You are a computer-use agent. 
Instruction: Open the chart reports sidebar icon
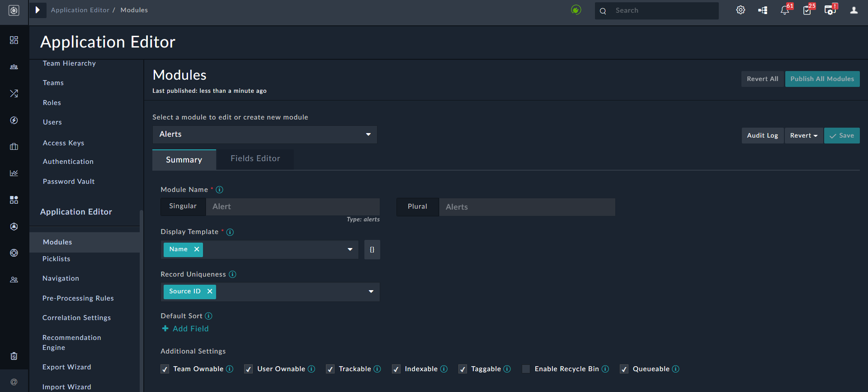tap(14, 173)
